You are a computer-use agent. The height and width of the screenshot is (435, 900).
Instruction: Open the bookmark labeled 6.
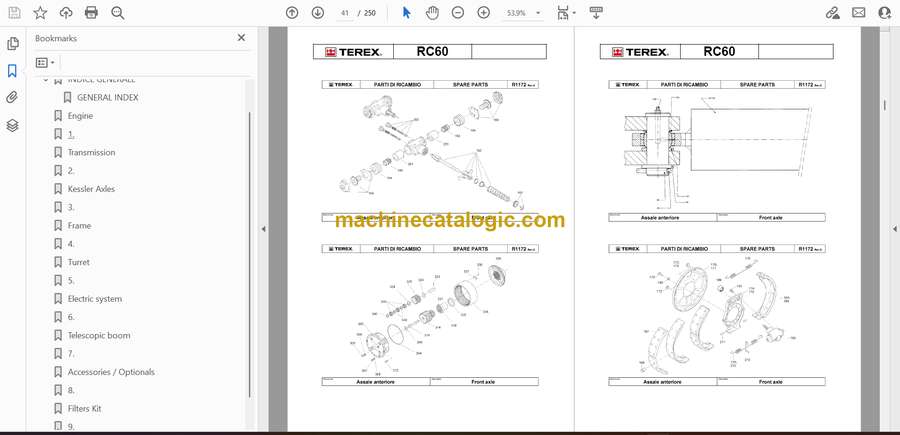tap(71, 317)
